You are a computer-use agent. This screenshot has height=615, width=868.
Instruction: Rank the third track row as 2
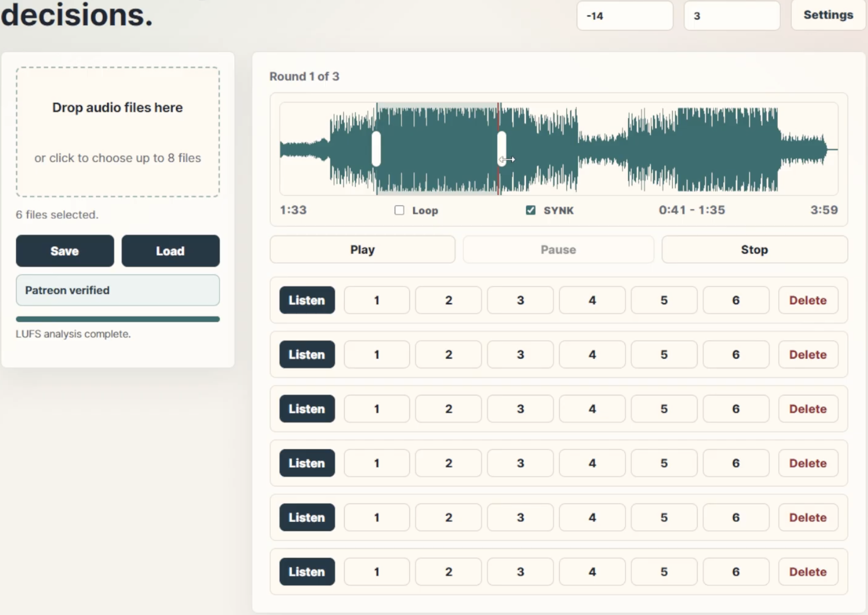pos(449,409)
